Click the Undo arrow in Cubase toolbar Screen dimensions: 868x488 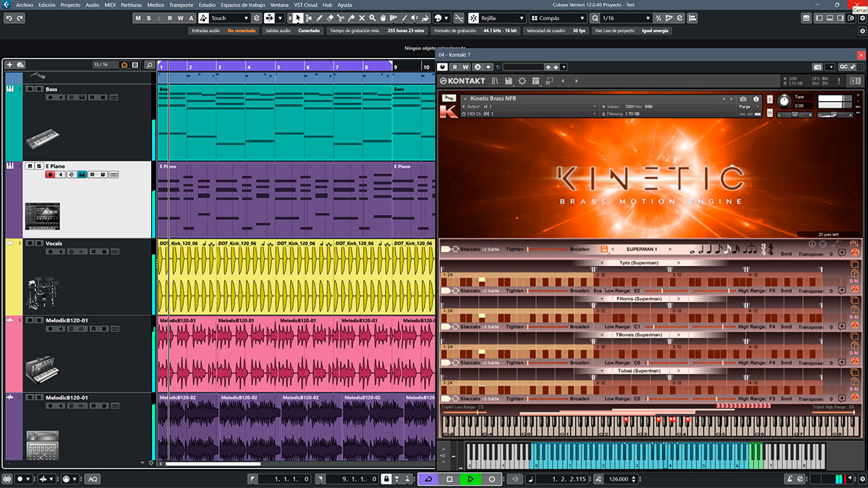pyautogui.click(x=9, y=18)
